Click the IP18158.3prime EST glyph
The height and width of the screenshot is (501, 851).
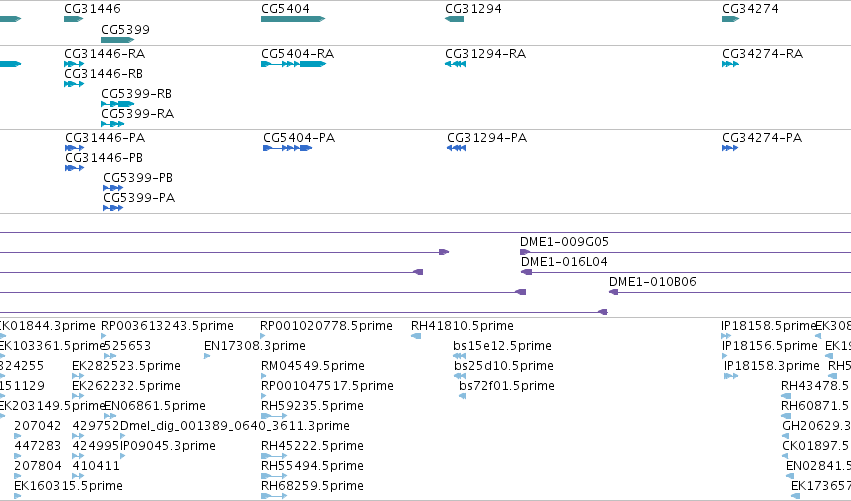point(731,376)
